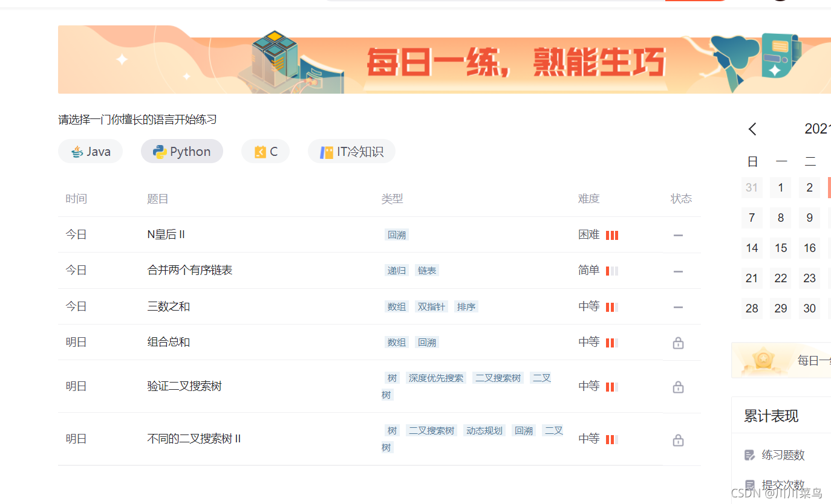Click the 累计表现 heading
The height and width of the screenshot is (504, 831).
pyautogui.click(x=771, y=416)
